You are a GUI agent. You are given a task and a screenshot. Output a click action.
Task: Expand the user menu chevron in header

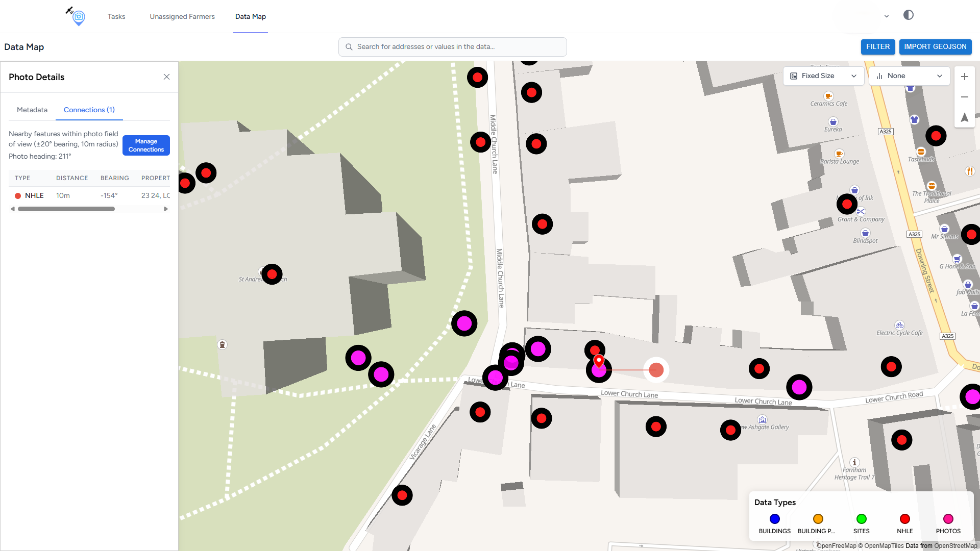point(887,16)
